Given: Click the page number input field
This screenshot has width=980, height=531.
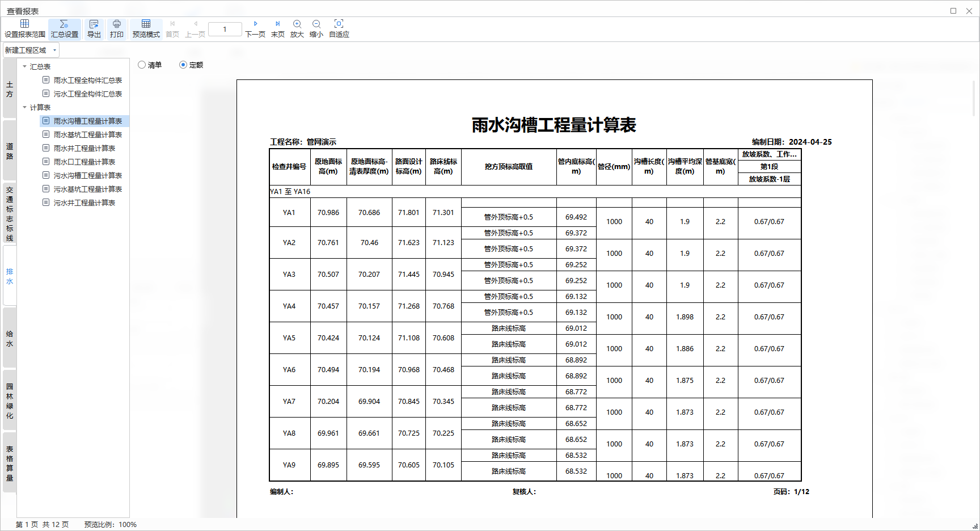Looking at the screenshot, I should click(225, 29).
